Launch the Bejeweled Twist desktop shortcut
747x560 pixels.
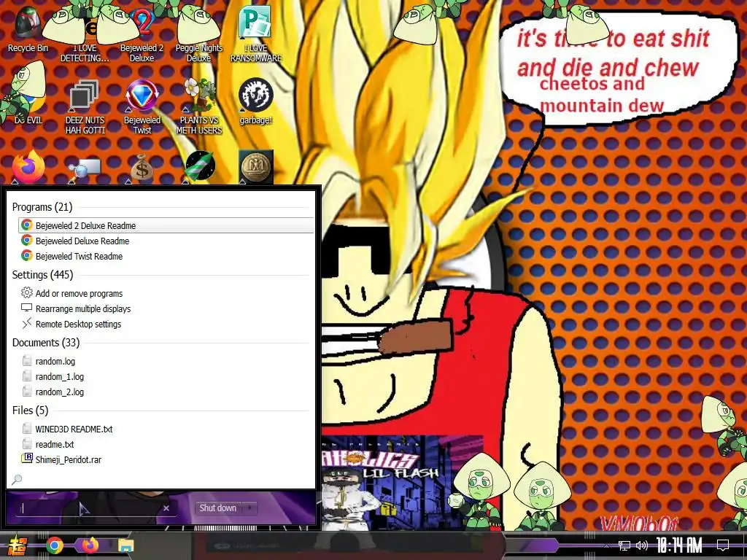click(x=142, y=107)
